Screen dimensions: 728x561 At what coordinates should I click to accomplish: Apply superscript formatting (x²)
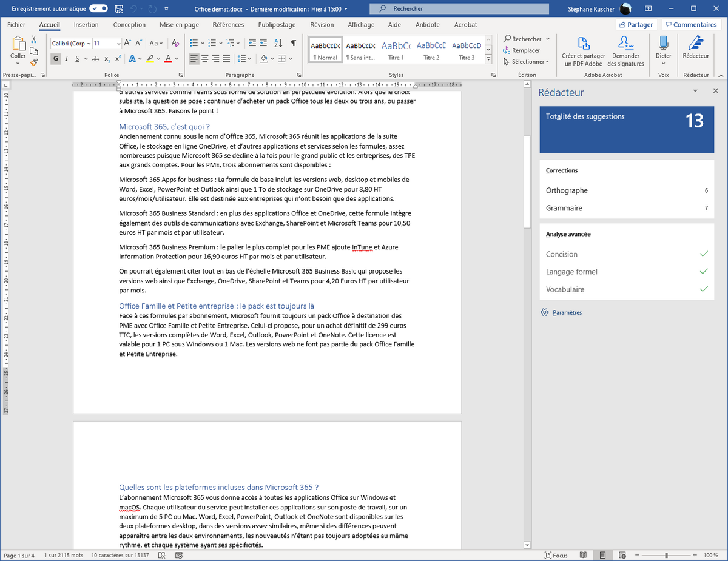[117, 59]
